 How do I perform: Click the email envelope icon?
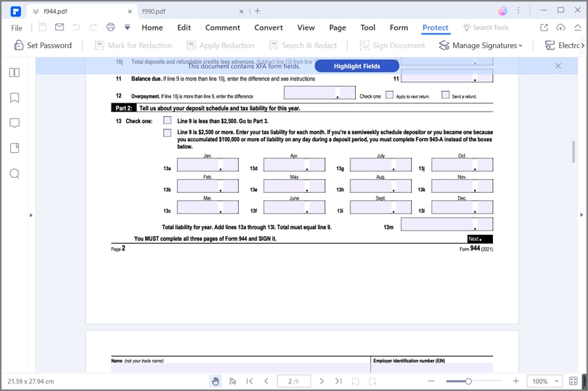click(59, 27)
